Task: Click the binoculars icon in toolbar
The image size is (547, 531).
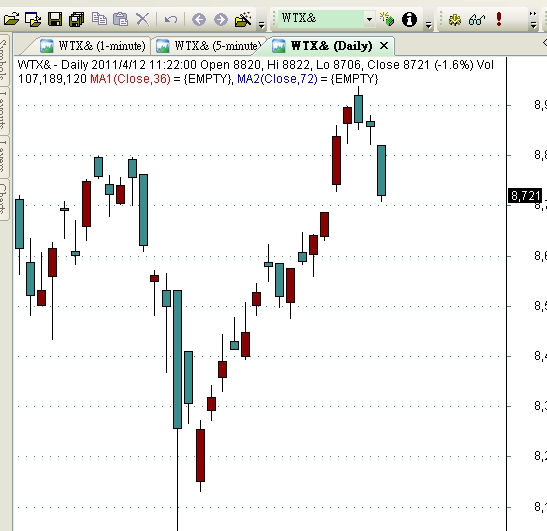Action: pos(477,20)
